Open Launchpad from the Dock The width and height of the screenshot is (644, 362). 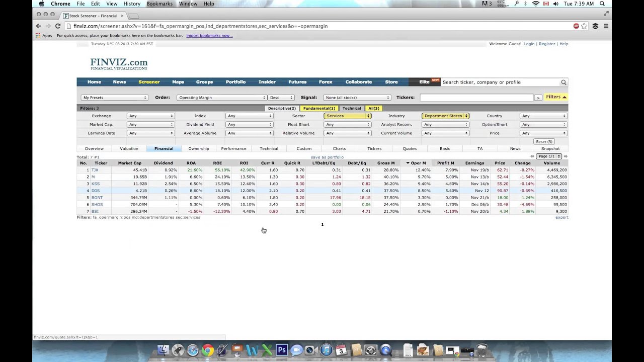pyautogui.click(x=178, y=350)
